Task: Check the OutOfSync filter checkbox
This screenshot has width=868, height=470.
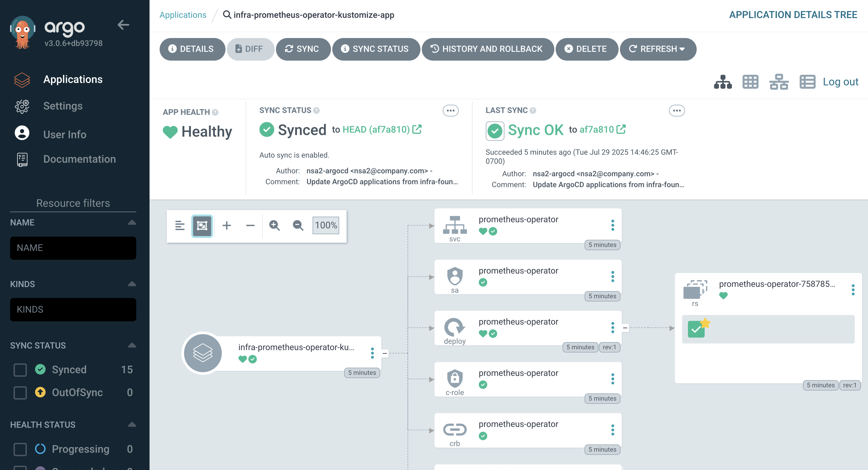Action: [x=20, y=393]
